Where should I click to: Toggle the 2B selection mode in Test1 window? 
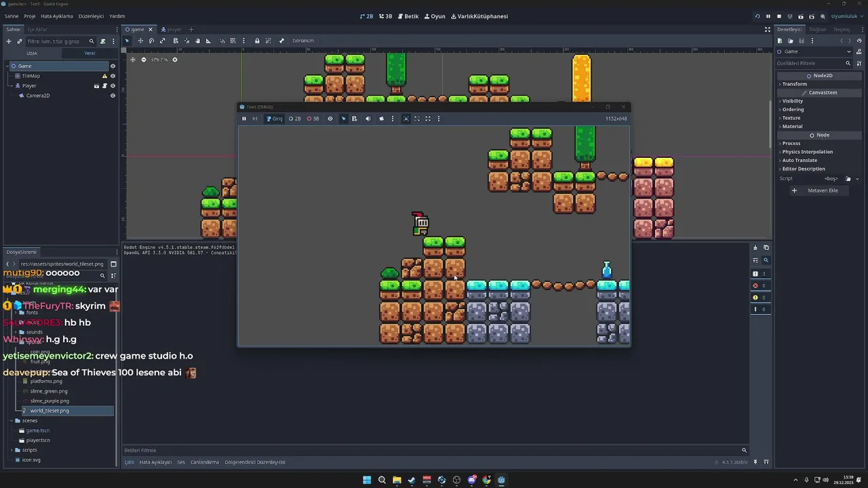tap(295, 119)
